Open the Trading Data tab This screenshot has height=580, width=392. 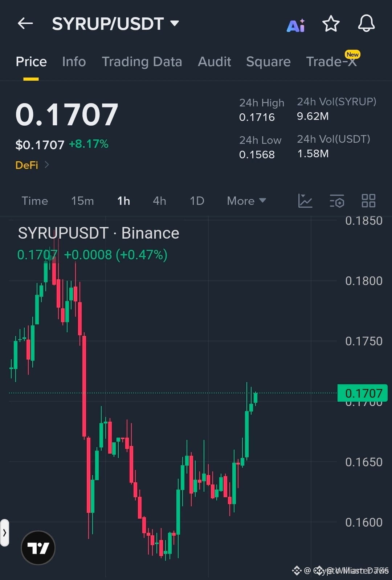tap(142, 62)
